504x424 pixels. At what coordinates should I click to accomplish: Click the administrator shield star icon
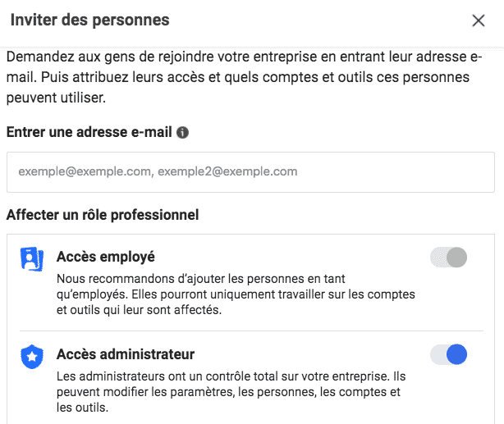31,357
